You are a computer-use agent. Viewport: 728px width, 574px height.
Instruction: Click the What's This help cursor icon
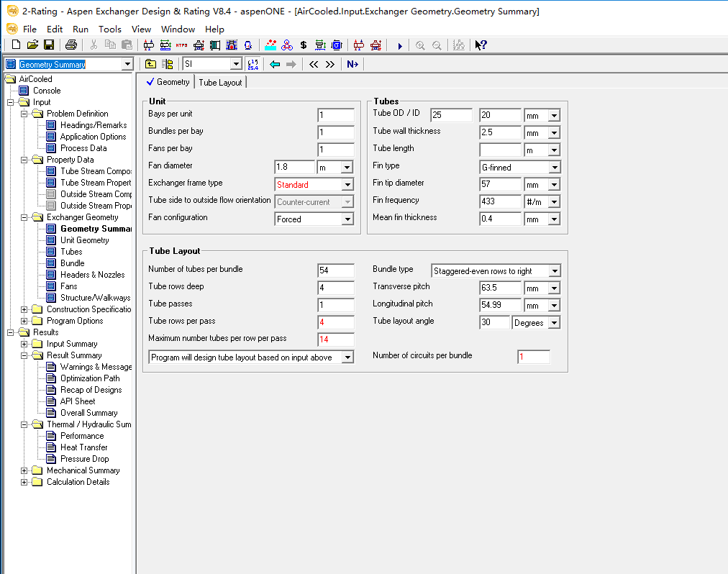click(x=481, y=45)
